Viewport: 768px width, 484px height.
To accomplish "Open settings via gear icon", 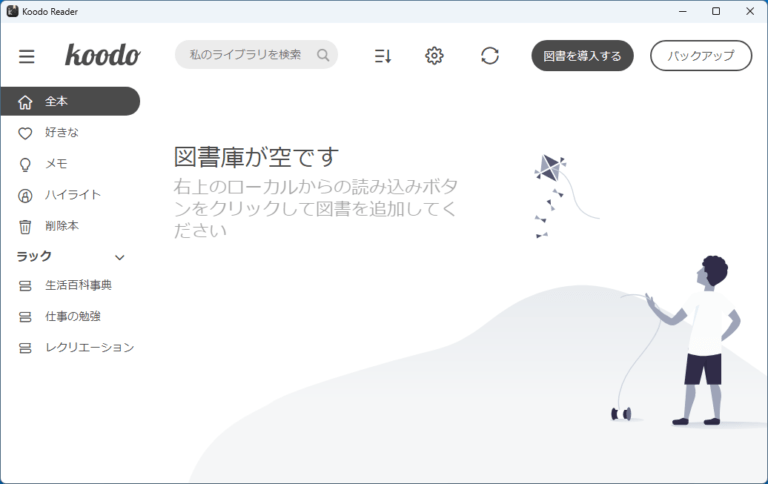I will (x=434, y=56).
